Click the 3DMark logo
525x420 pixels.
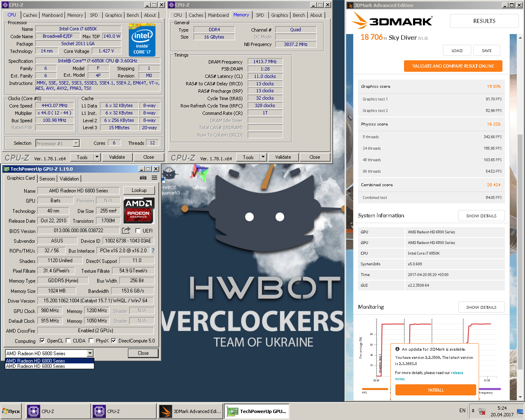pos(393,21)
